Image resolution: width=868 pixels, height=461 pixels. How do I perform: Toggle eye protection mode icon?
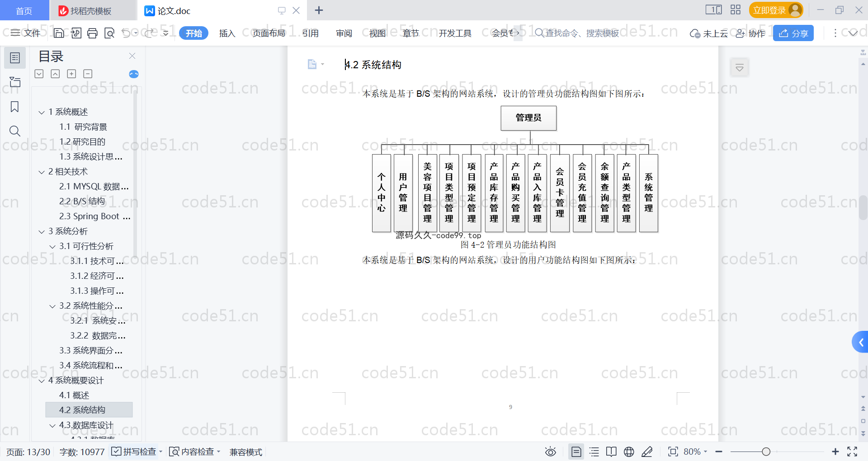click(550, 452)
